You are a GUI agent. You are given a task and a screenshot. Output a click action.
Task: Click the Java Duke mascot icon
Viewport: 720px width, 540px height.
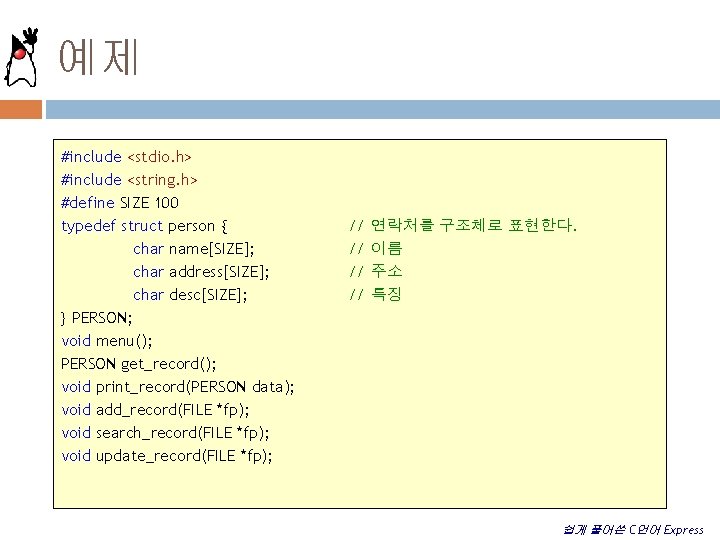(21, 57)
